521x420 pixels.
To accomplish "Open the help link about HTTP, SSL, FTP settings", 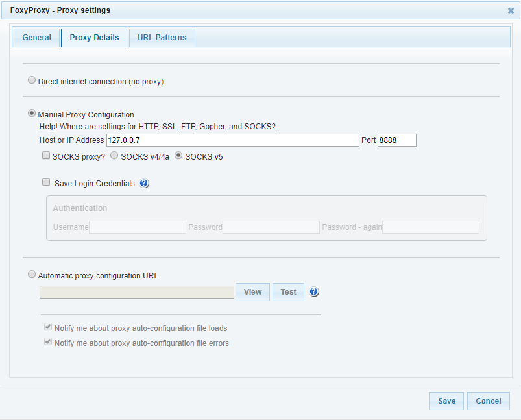I will [158, 127].
